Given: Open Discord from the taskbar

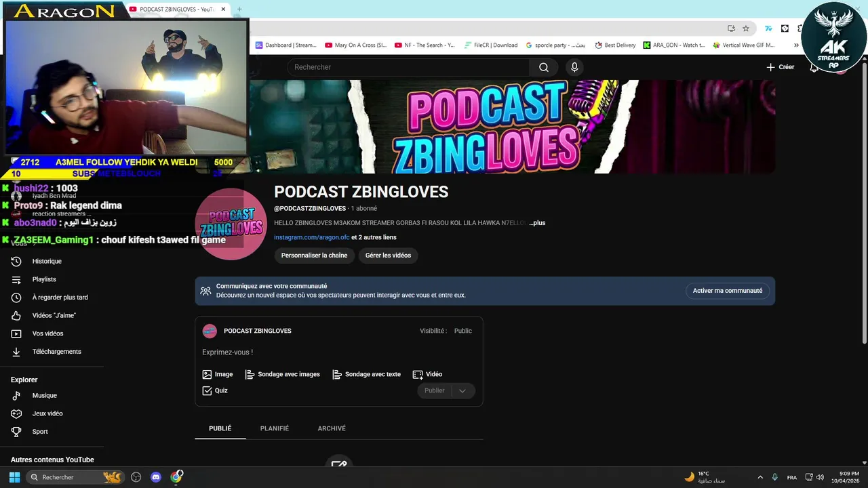Looking at the screenshot, I should click(x=156, y=477).
